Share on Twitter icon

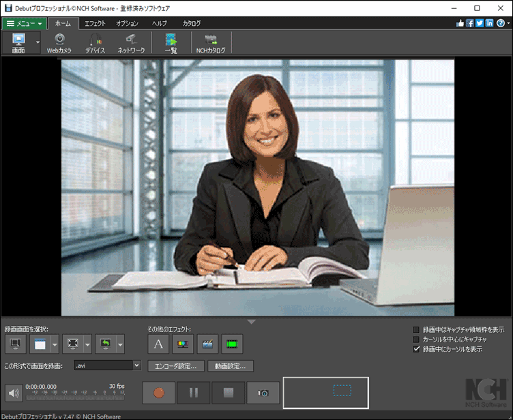click(x=480, y=23)
